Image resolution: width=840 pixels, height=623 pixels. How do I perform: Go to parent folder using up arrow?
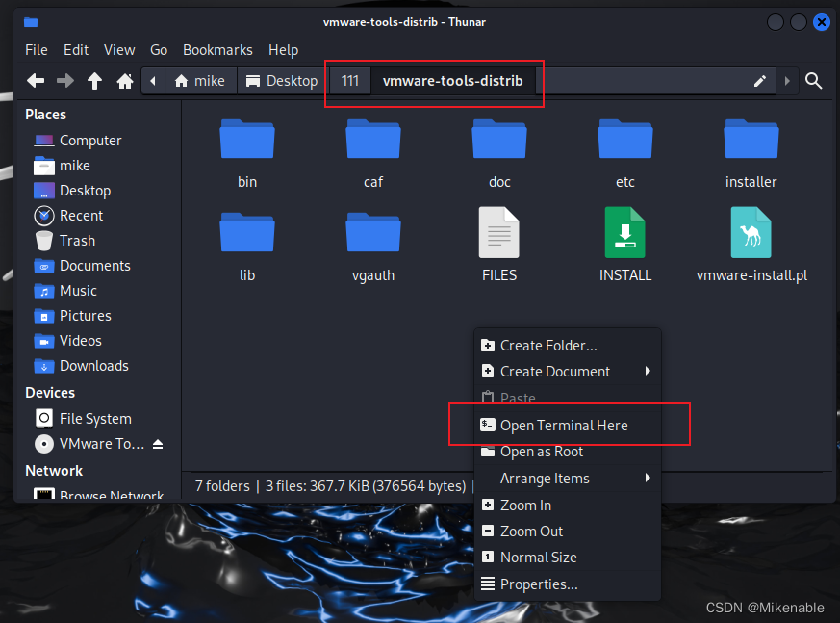(95, 81)
